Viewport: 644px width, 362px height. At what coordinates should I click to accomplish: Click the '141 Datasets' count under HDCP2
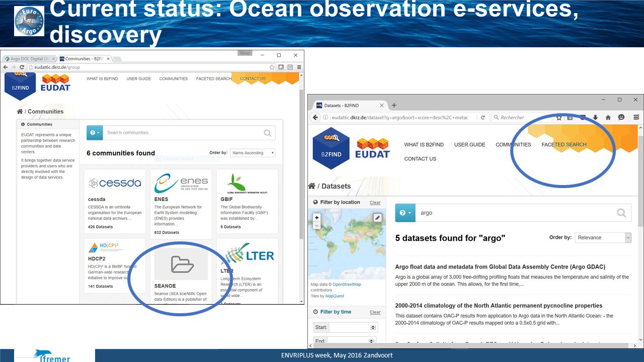(101, 286)
